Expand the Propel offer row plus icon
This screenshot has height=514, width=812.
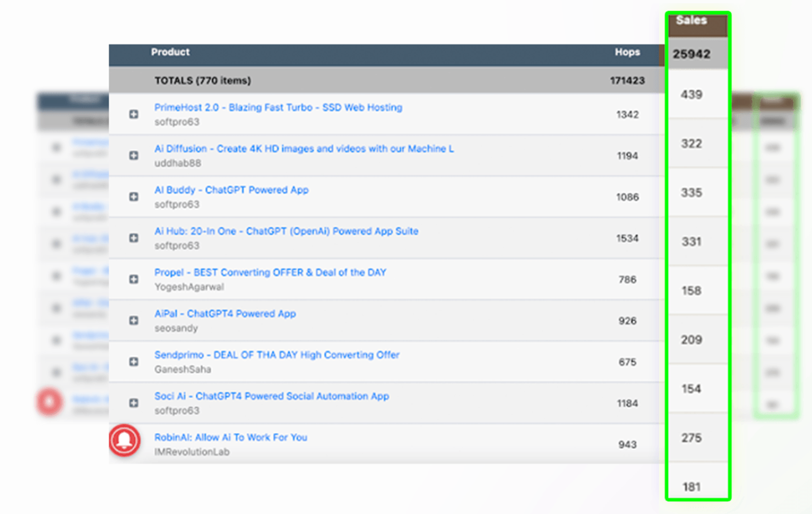coord(133,279)
